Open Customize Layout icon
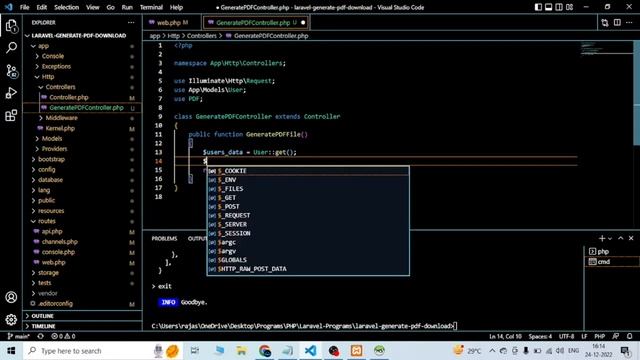640x360 pixels. [x=569, y=7]
